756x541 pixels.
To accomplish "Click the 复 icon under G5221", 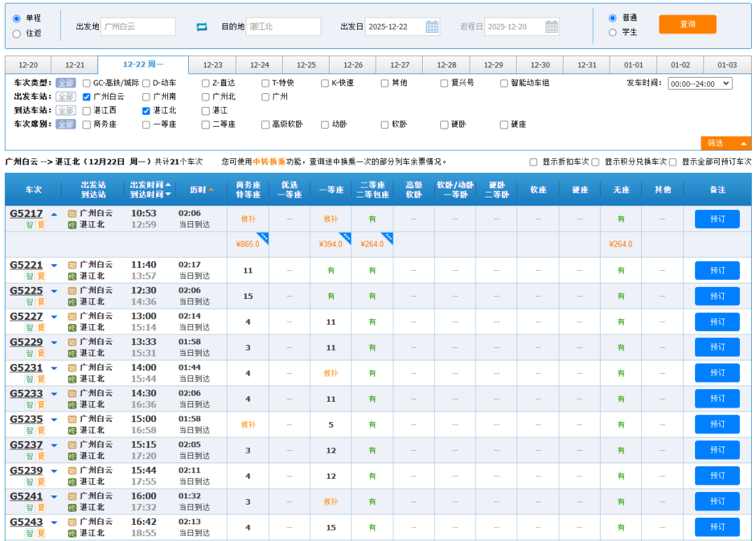I will [41, 276].
